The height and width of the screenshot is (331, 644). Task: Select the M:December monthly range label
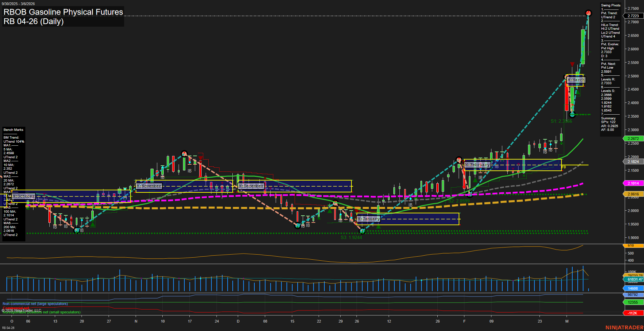251,186
